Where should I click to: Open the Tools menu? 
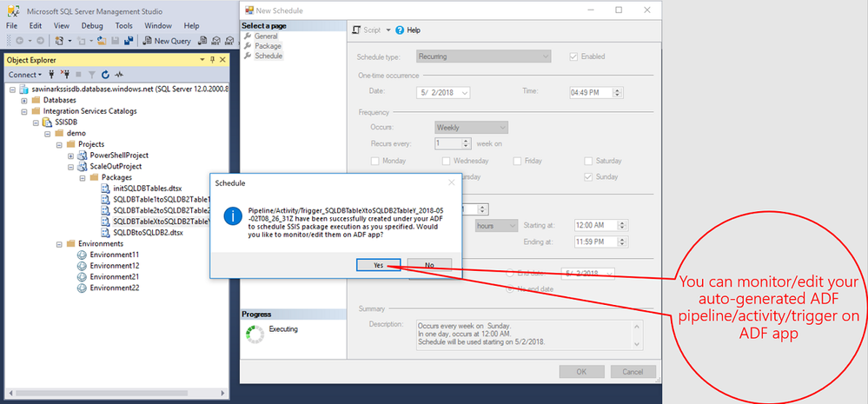click(x=123, y=25)
